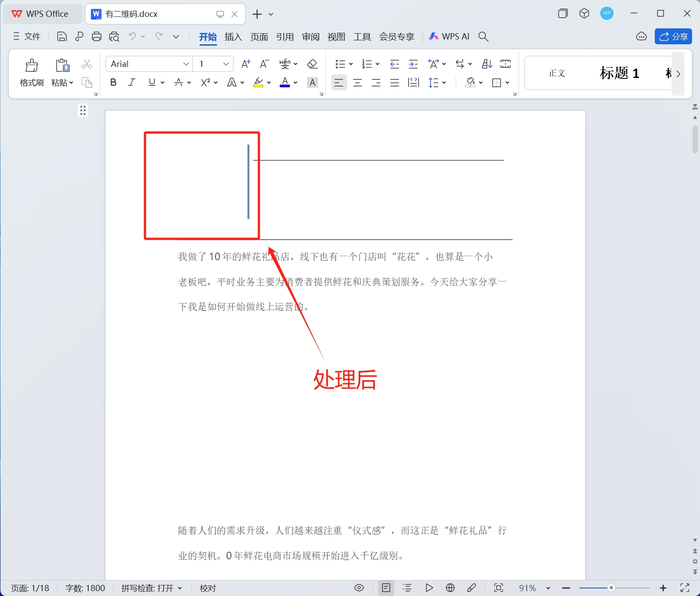Screen dimensions: 700x596
Task: Expand bullet list options arrow
Action: tap(351, 64)
